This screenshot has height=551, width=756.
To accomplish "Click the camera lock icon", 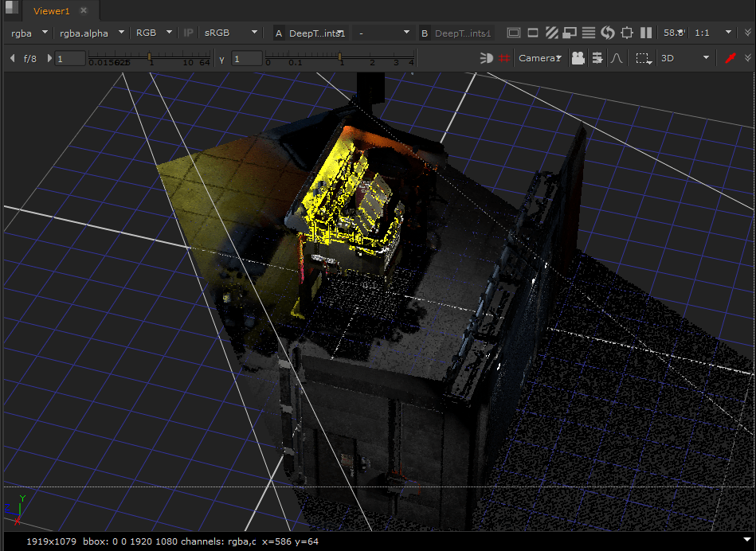I will (x=578, y=58).
